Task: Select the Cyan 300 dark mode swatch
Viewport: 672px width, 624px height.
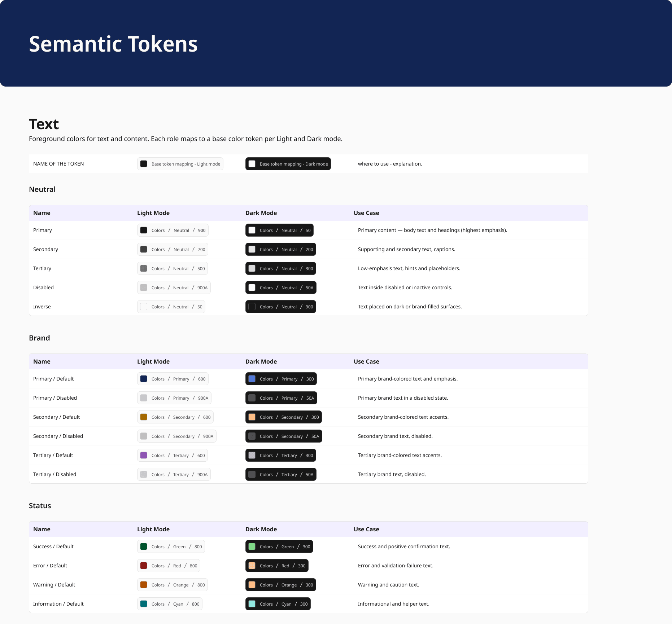Action: tap(252, 604)
